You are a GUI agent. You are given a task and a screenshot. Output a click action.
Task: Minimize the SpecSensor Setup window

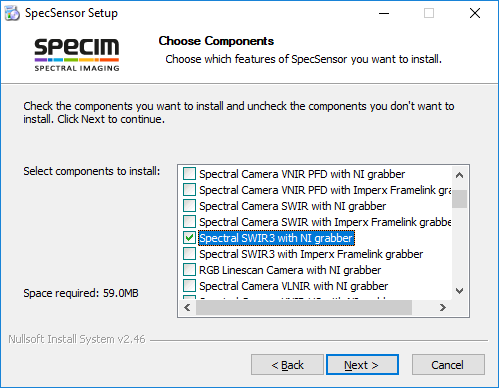coord(384,13)
